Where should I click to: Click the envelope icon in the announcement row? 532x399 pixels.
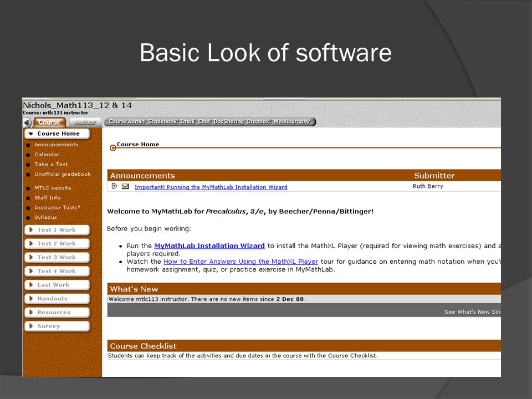tap(125, 186)
